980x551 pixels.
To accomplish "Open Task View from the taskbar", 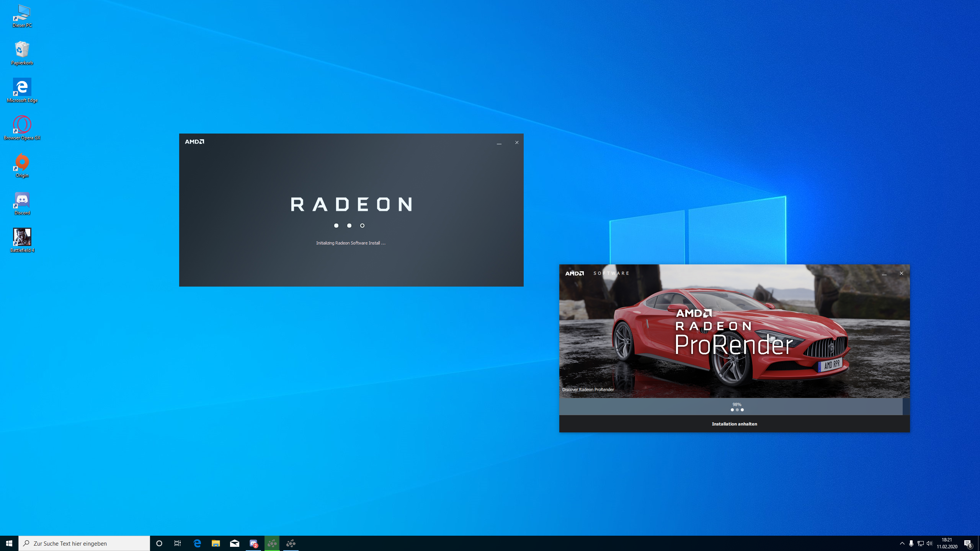I will (178, 543).
